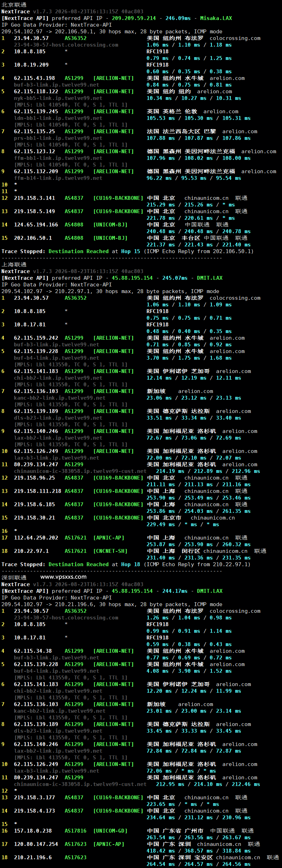Click the 264.54 ms latency value
Image resolution: width=282 pixels, height=868 pixels.
[x=161, y=864]
